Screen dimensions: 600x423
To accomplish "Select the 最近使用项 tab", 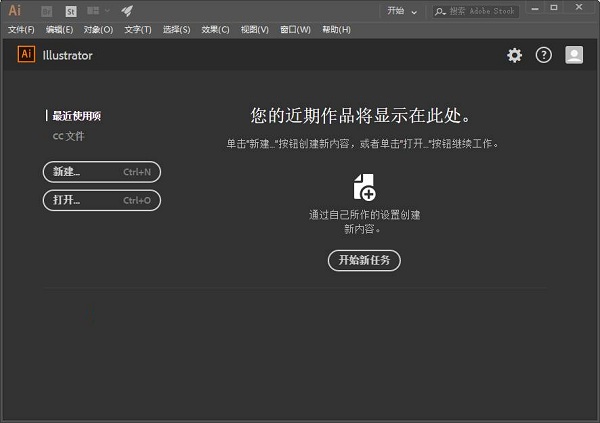I will click(x=77, y=116).
